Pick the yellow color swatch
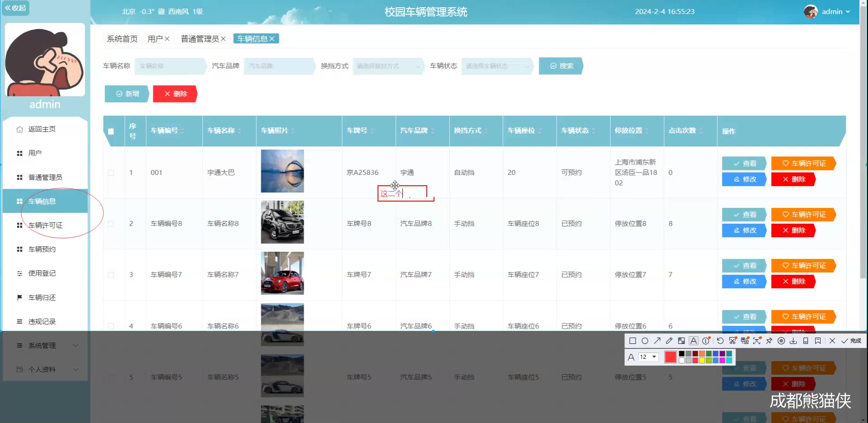This screenshot has width=868, height=423. coord(702,361)
